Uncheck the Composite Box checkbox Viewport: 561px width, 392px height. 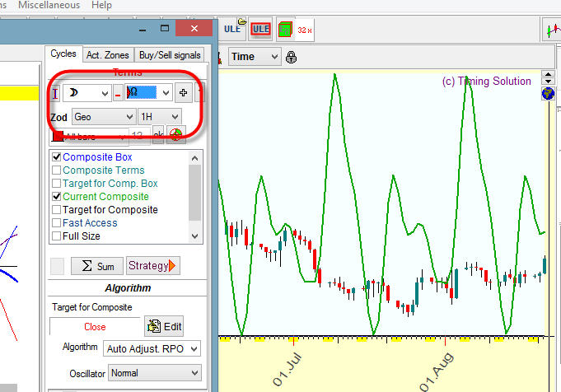coord(56,157)
